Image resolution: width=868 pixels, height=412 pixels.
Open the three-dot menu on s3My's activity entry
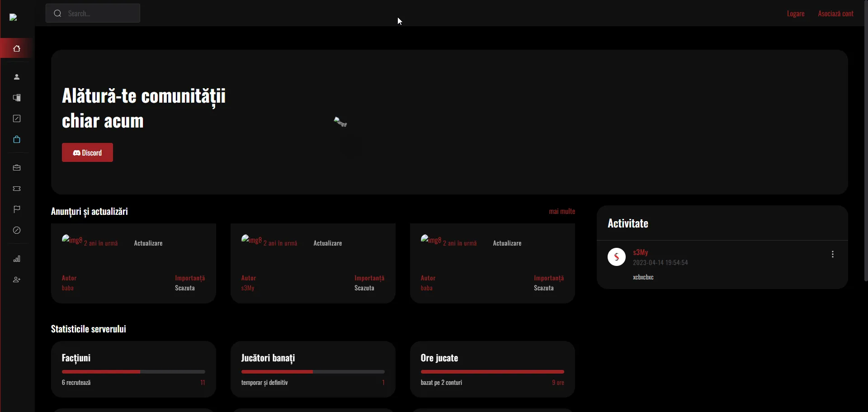833,254
